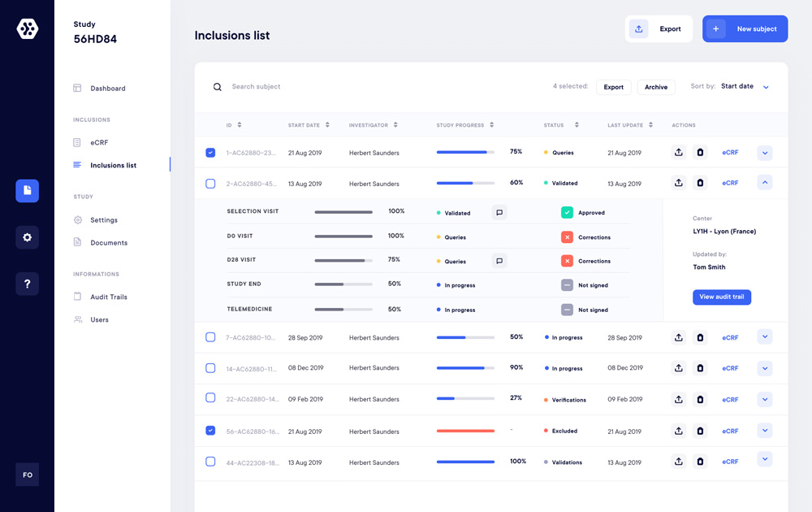Sort by Investigator column arrows
This screenshot has height=512, width=812.
coord(395,125)
